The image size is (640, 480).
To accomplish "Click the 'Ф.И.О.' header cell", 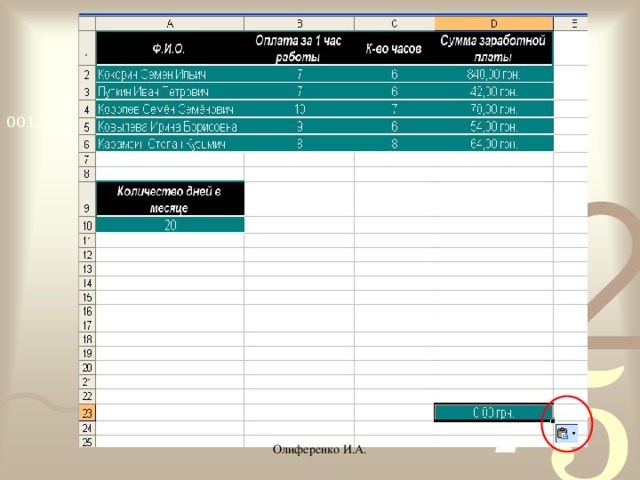I will [170, 48].
